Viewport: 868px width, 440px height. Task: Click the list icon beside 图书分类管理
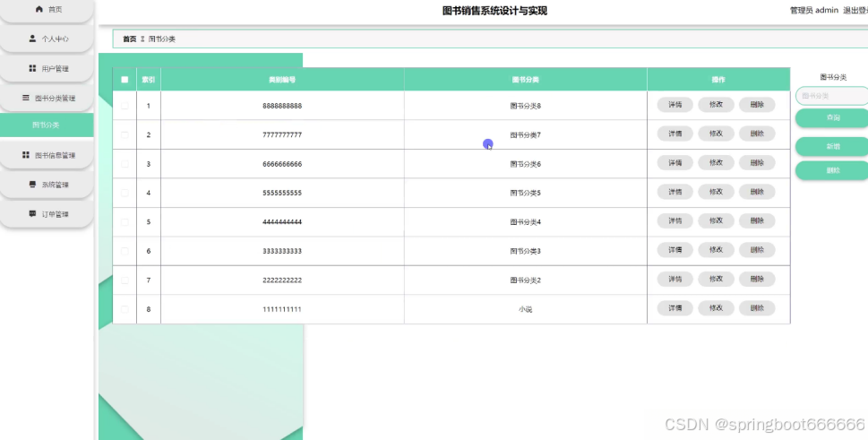25,98
